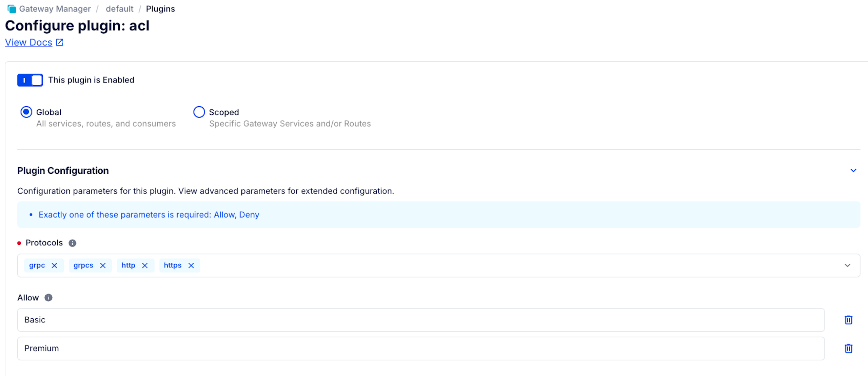Delete the Premium allow entry
This screenshot has height=376, width=868.
(x=848, y=348)
